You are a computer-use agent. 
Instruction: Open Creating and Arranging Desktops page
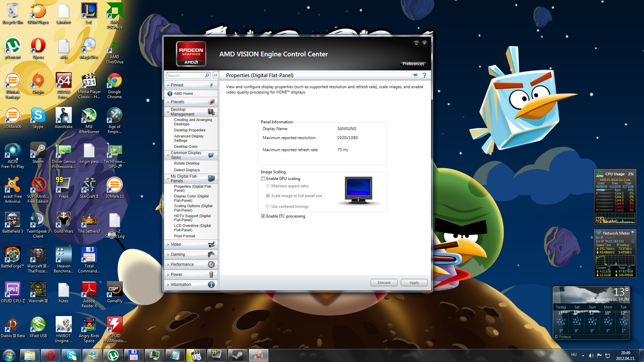coord(193,122)
